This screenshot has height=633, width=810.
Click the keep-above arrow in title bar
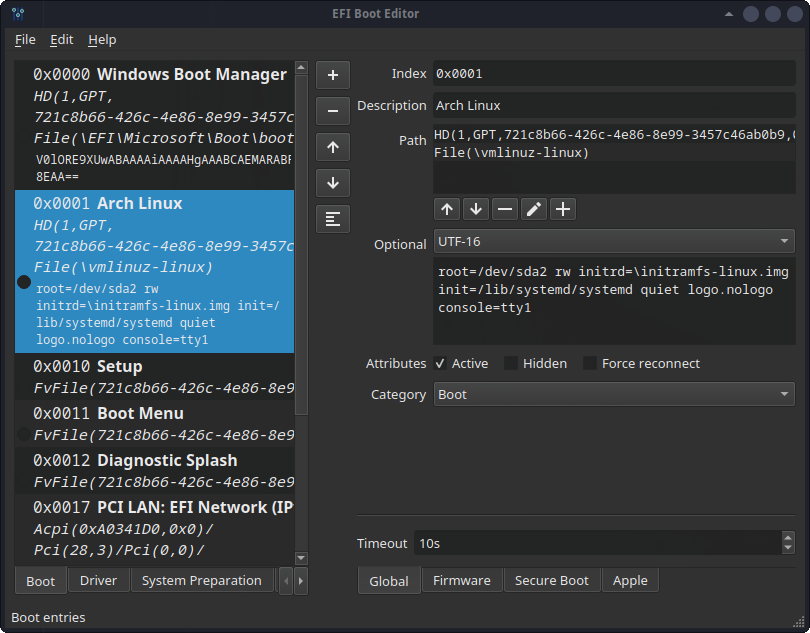[x=729, y=14]
